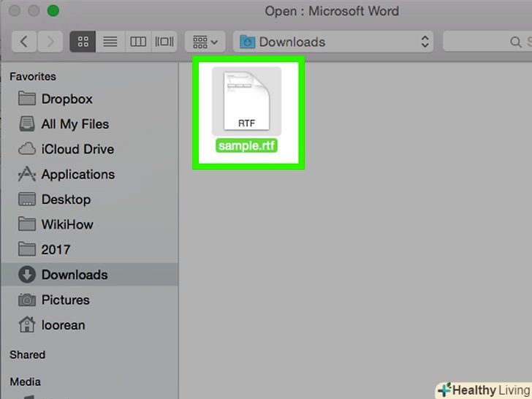Click the magnifying glass search icon
This screenshot has height=399, width=532.
click(x=516, y=42)
